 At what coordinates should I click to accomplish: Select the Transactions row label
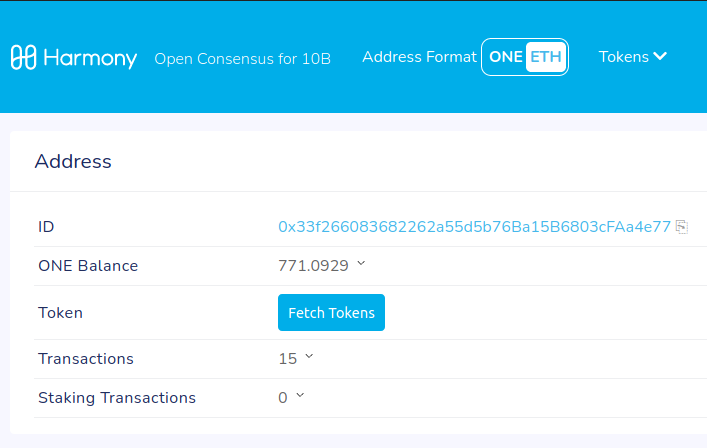point(86,359)
